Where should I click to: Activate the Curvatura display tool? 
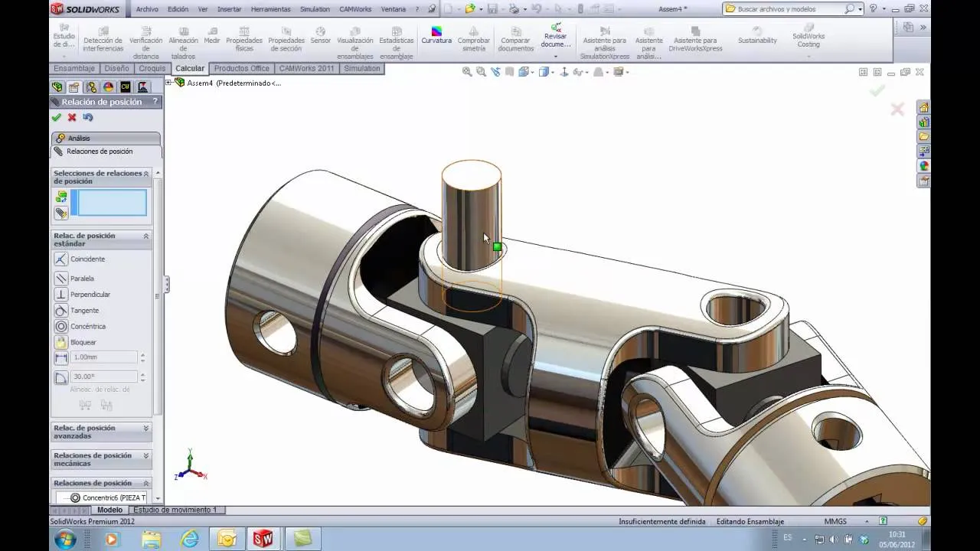(x=435, y=34)
